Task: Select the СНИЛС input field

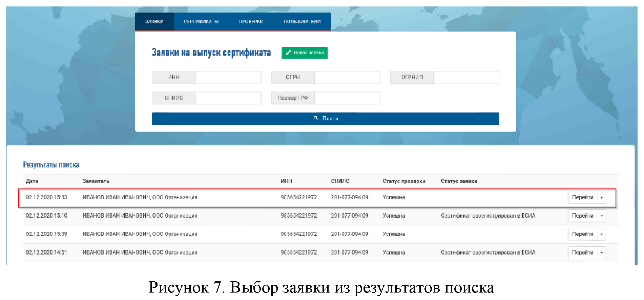Action: 228,98
